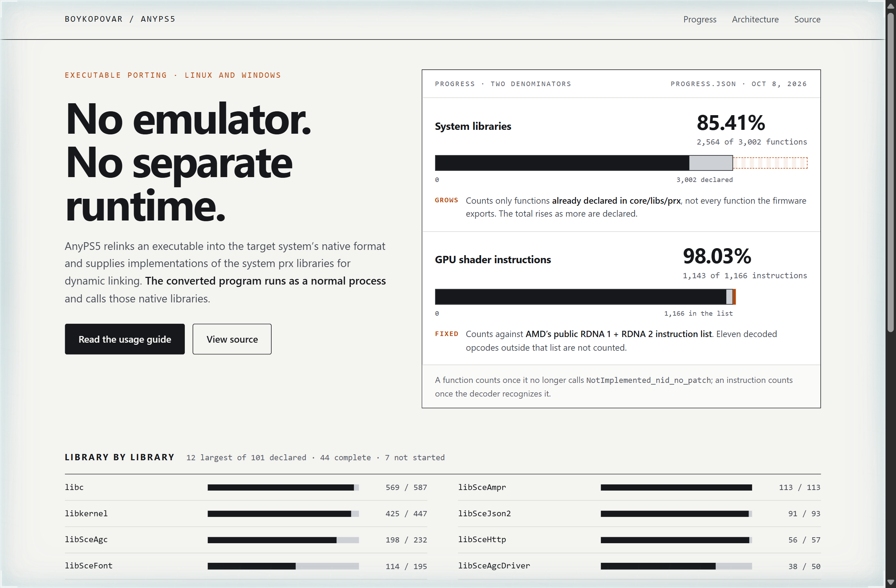Select the libkernel library row name
The image size is (896, 588).
[x=86, y=513]
